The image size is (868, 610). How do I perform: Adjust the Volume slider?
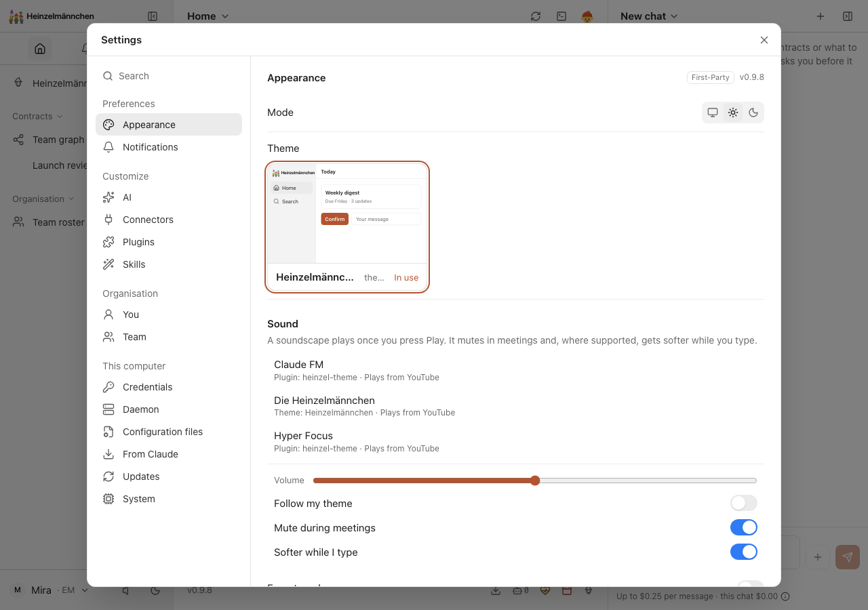tap(535, 481)
